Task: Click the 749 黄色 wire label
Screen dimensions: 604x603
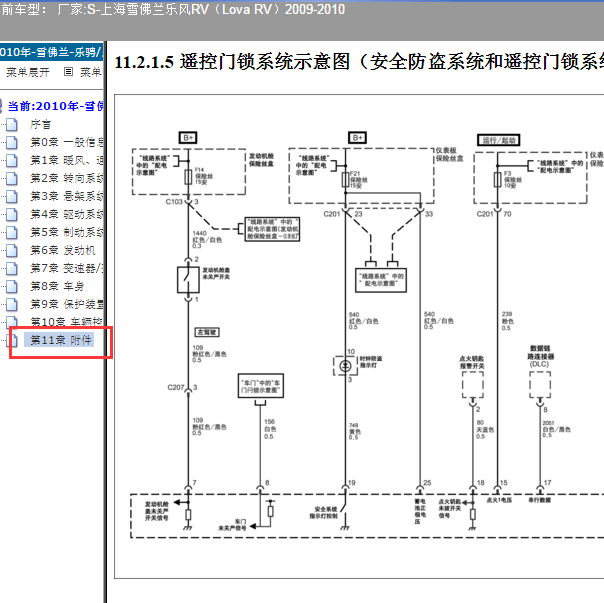Action: pos(354,432)
